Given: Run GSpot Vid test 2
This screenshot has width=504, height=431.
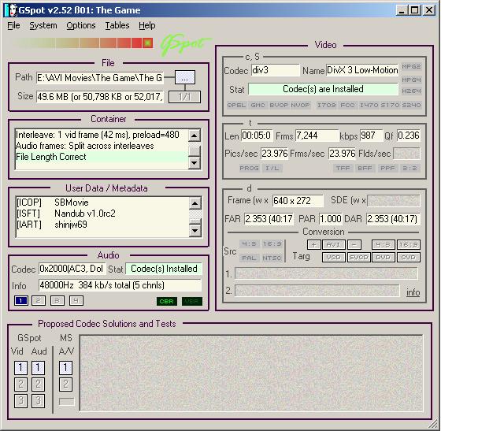Looking at the screenshot, I should [x=20, y=384].
